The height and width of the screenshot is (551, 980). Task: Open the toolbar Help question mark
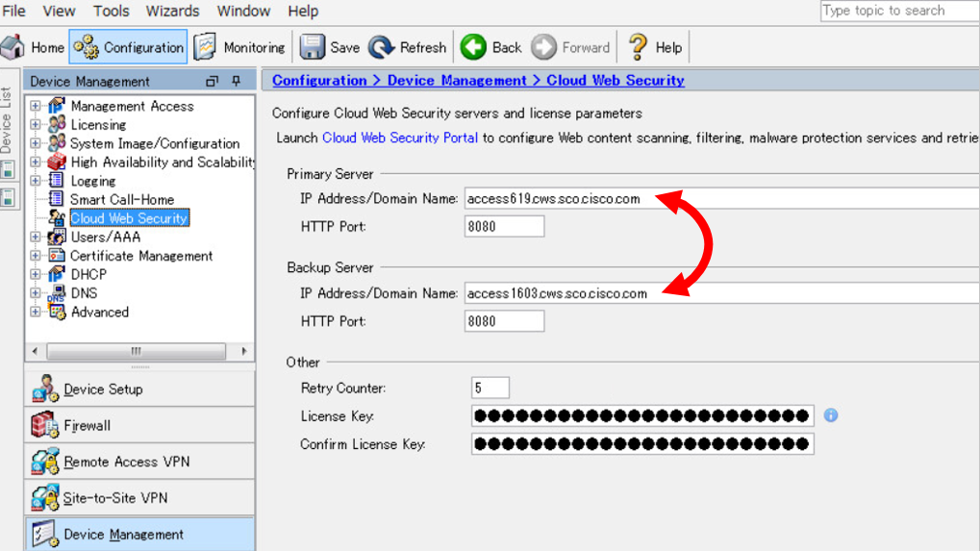click(654, 47)
